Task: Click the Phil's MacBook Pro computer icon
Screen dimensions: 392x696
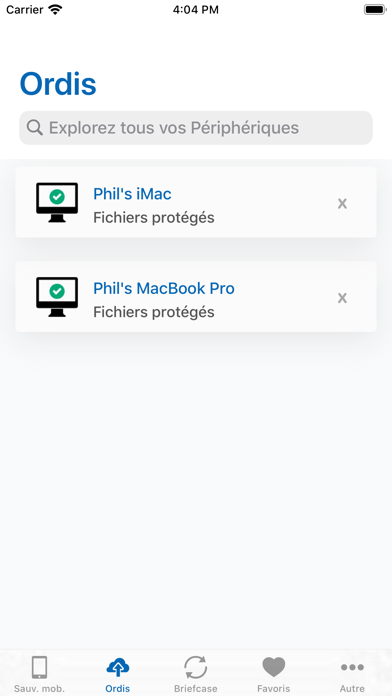Action: pyautogui.click(x=57, y=297)
